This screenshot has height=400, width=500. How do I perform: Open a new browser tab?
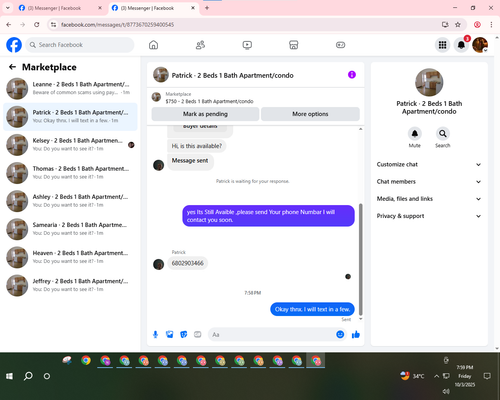207,8
